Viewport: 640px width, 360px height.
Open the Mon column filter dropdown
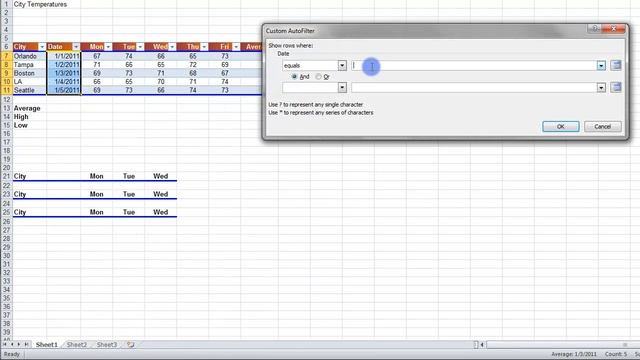click(108, 47)
